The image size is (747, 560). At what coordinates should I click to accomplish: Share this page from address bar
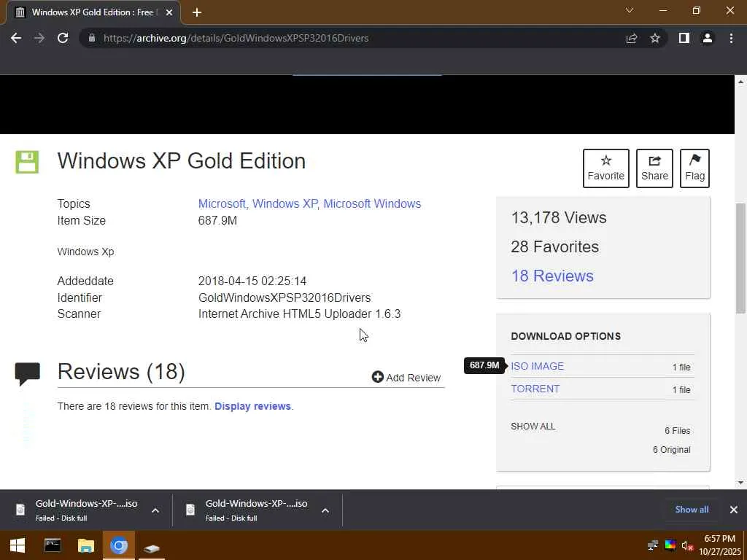(632, 38)
